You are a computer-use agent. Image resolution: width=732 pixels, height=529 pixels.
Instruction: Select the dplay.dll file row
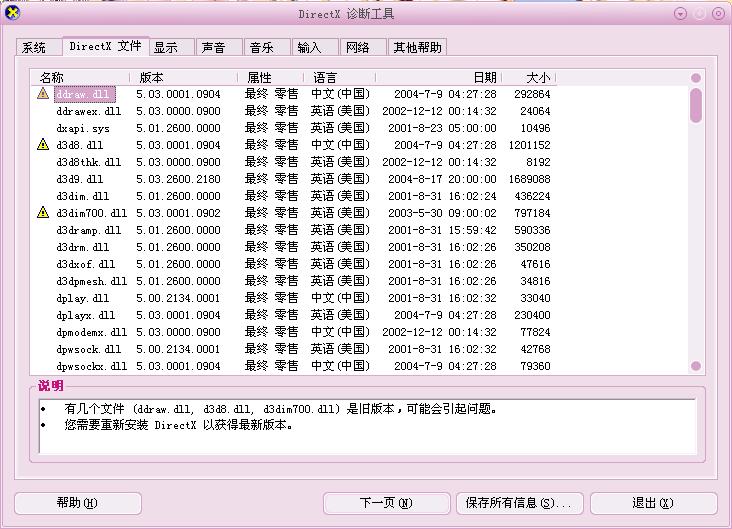(294, 298)
